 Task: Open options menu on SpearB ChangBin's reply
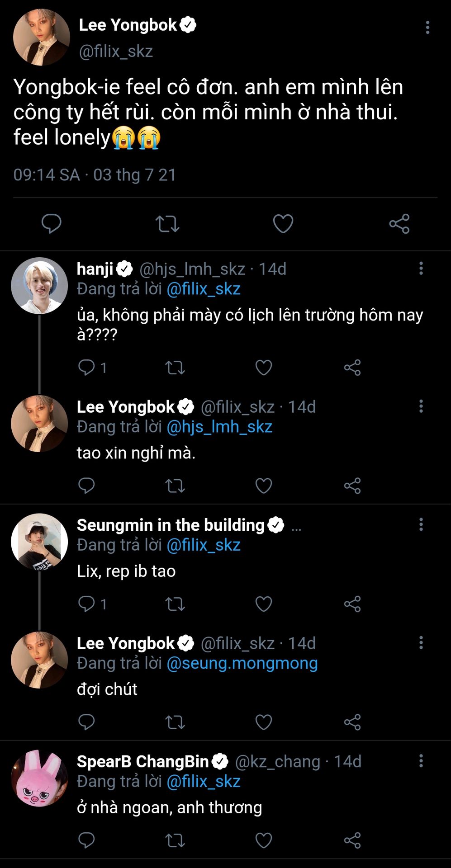point(421,761)
